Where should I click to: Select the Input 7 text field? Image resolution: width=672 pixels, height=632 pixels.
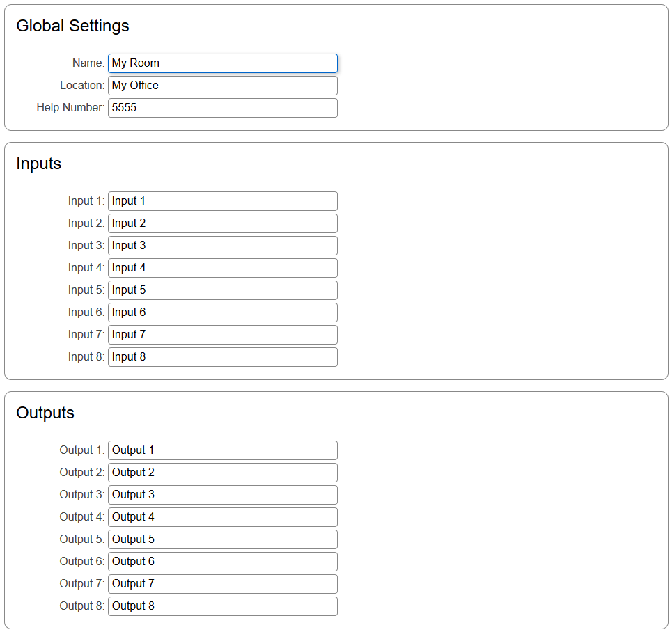point(223,335)
